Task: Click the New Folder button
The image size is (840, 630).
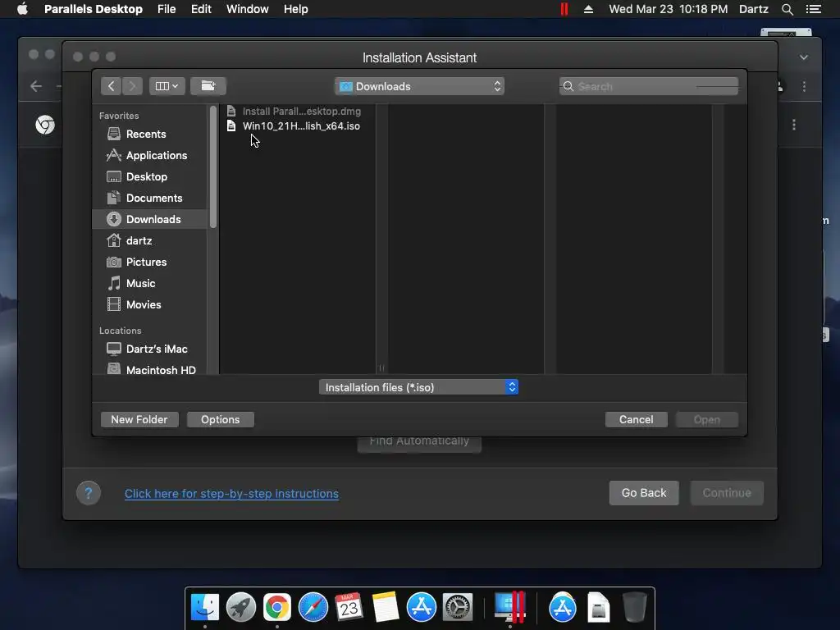Action: [139, 419]
